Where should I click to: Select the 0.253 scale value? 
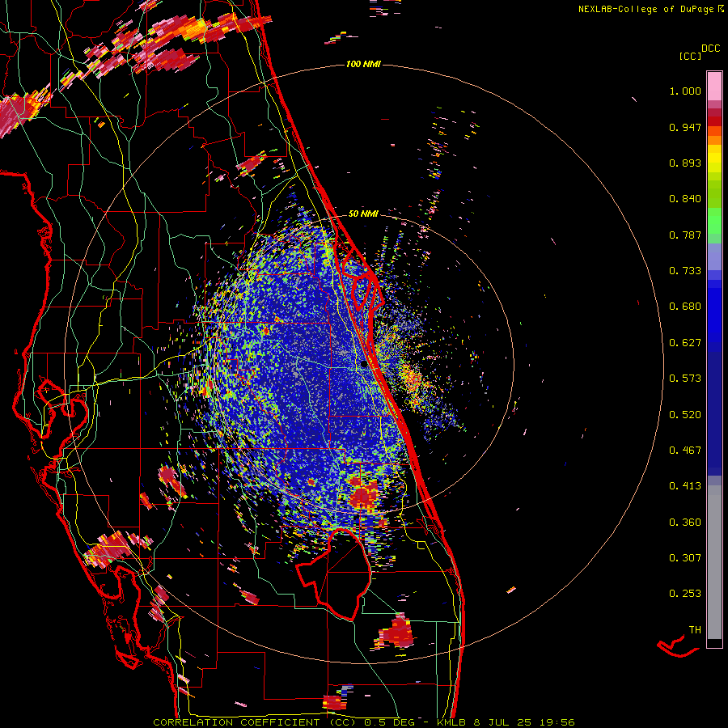click(685, 594)
